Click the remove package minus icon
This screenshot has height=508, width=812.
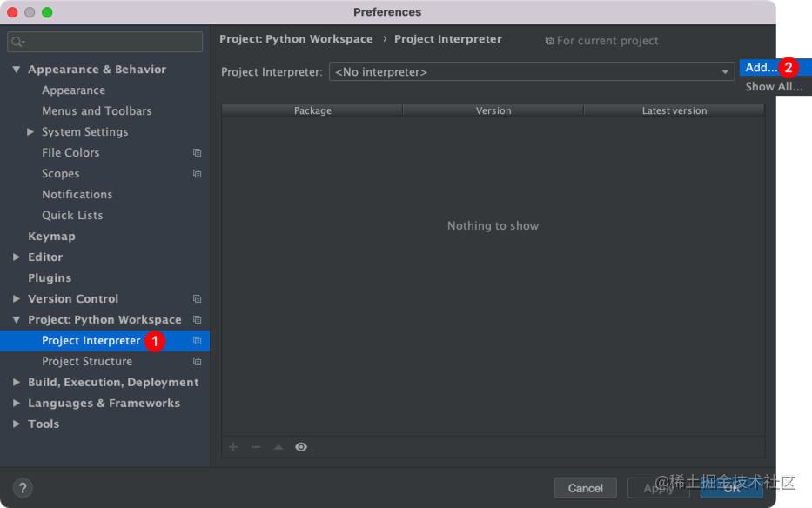point(256,446)
